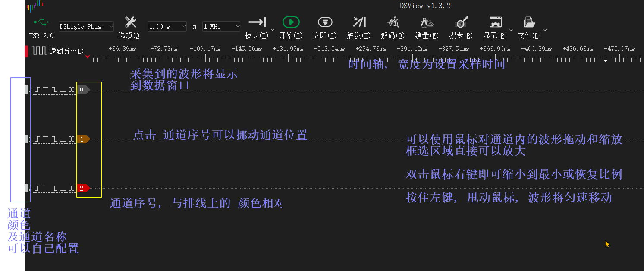Select the red channel 2 index tag
The image size is (644, 271).
84,188
